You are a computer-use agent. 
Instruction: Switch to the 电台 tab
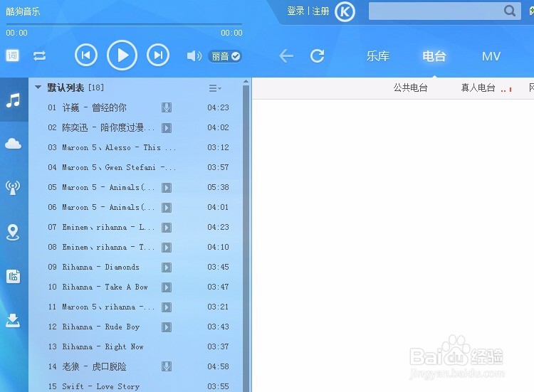(434, 56)
